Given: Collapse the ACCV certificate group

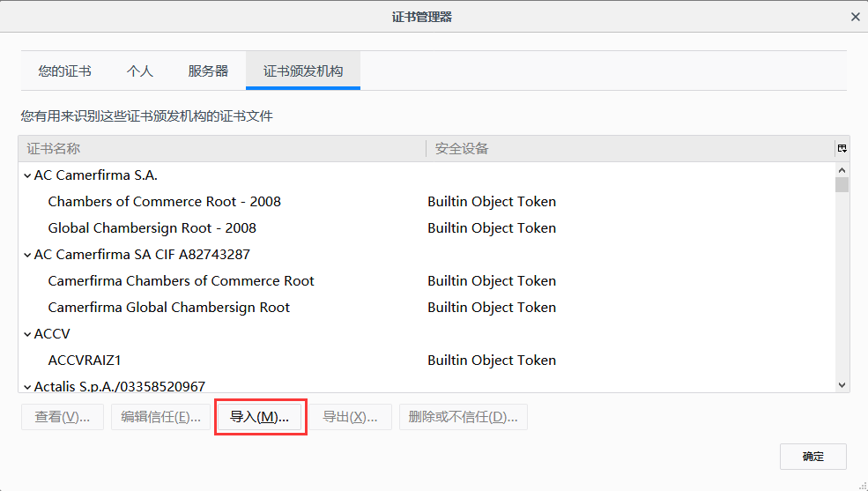Looking at the screenshot, I should tap(27, 334).
